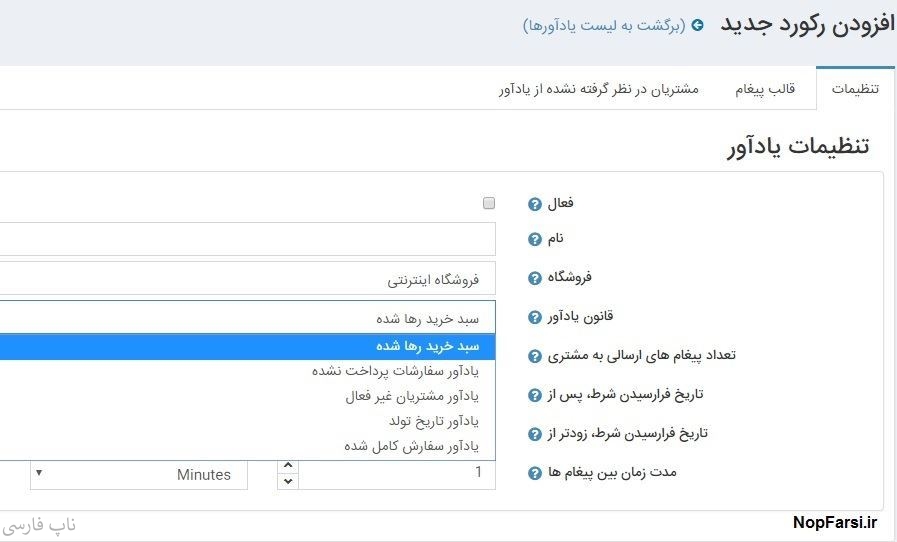Screen dimensions: 897x542
Task: Click help icon for مدت زمان بین پیغام ها
Action: [534, 473]
